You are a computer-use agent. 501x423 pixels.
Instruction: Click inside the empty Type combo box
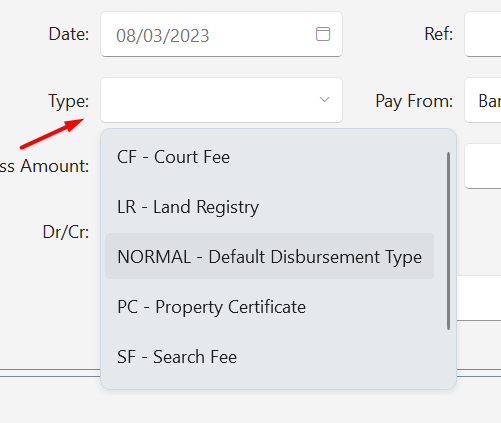coord(221,100)
